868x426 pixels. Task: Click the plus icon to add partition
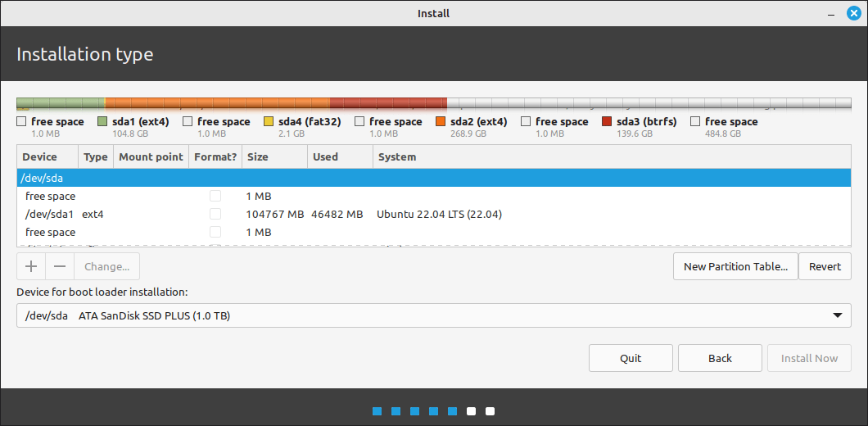pyautogui.click(x=32, y=266)
